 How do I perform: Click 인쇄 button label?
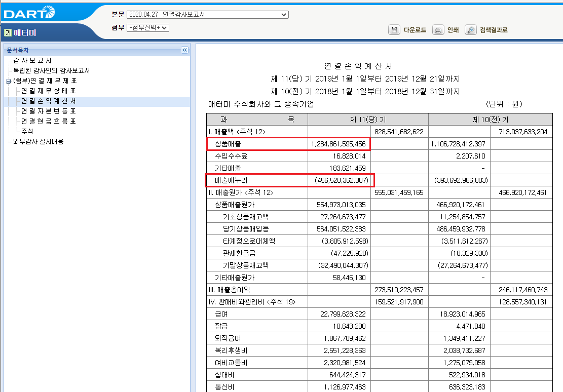[x=453, y=30]
